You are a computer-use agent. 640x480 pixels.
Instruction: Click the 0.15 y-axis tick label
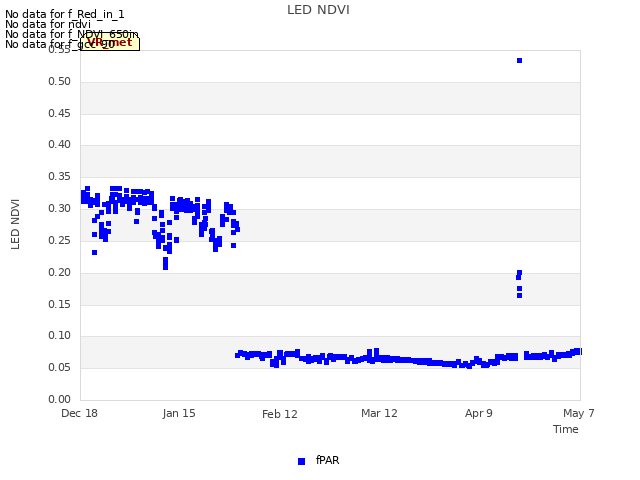(59, 304)
